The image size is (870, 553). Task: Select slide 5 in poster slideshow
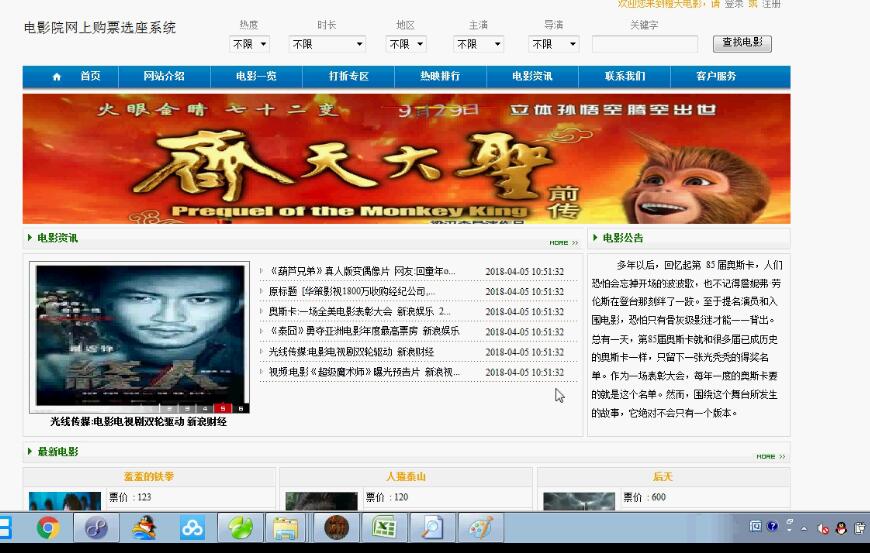[x=222, y=409]
